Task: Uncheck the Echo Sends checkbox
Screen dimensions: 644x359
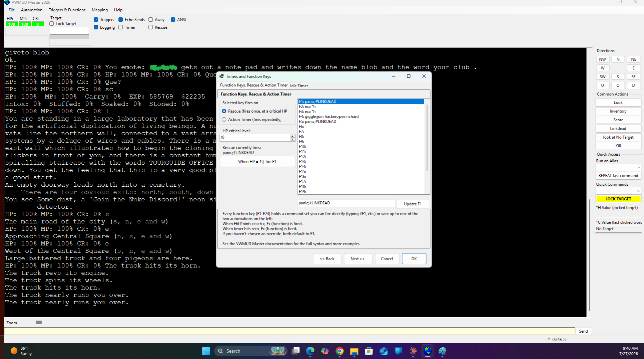Action: point(121,20)
